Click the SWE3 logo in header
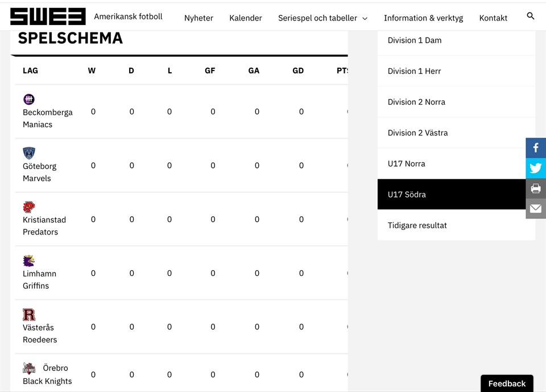 pos(48,17)
